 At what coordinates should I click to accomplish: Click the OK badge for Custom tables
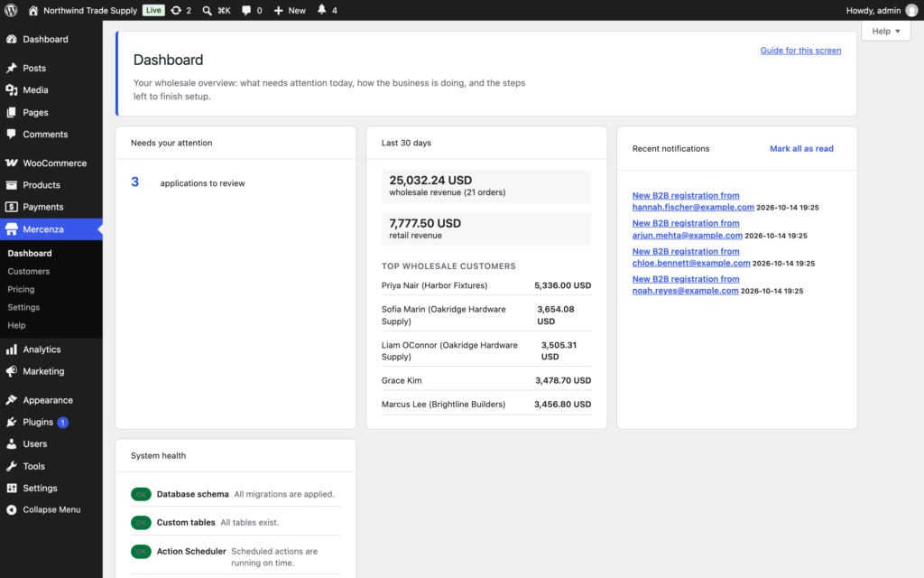point(141,523)
